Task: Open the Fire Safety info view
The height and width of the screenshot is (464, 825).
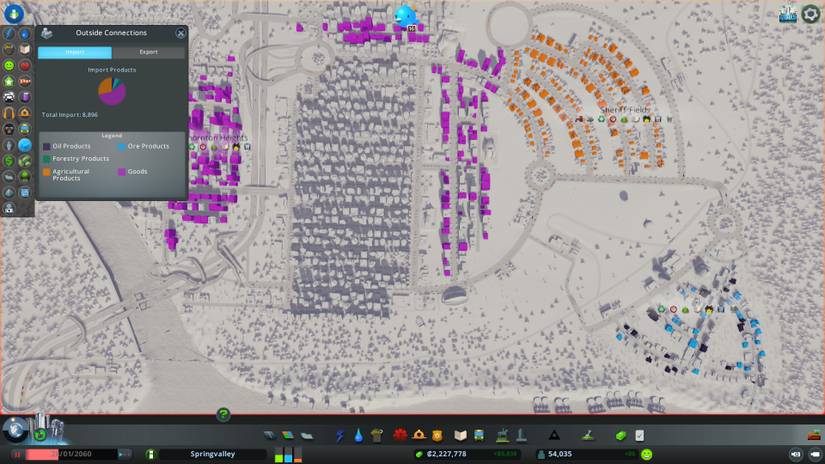Action: click(x=25, y=113)
